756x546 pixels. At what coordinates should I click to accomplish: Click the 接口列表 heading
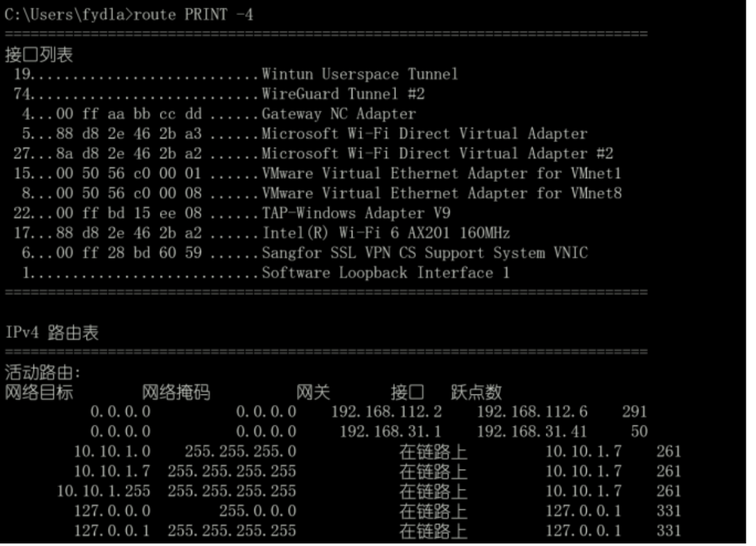(x=39, y=55)
